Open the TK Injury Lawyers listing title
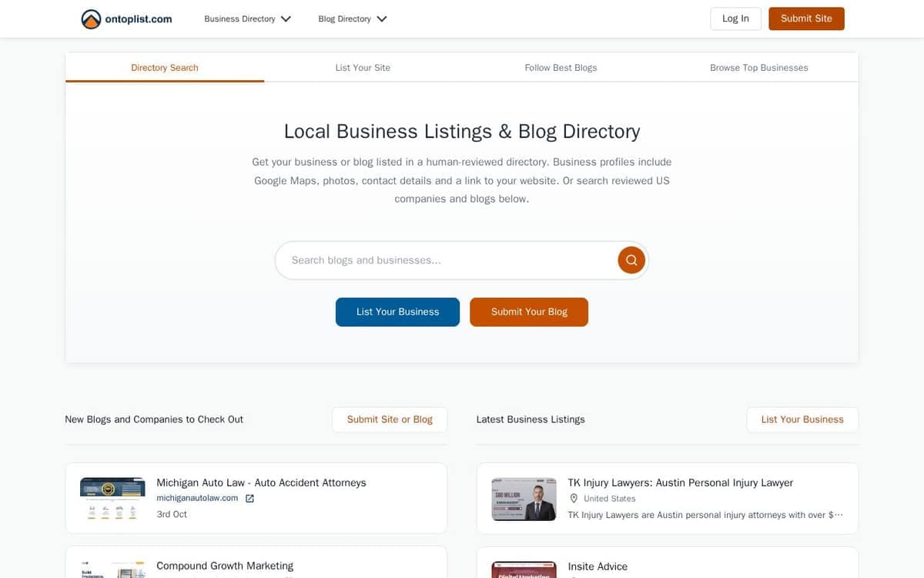Screen dimensions: 924x578 pos(681,482)
